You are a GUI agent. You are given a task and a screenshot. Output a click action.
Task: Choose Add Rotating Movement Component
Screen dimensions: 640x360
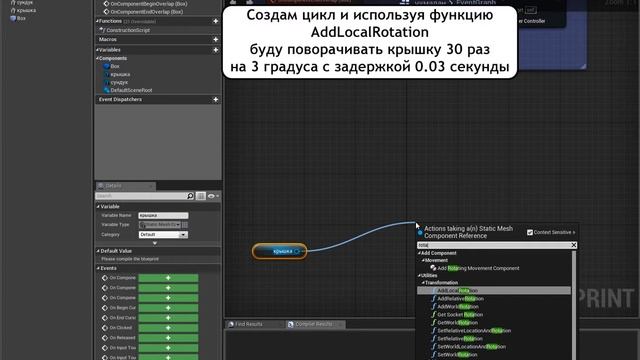click(478, 268)
